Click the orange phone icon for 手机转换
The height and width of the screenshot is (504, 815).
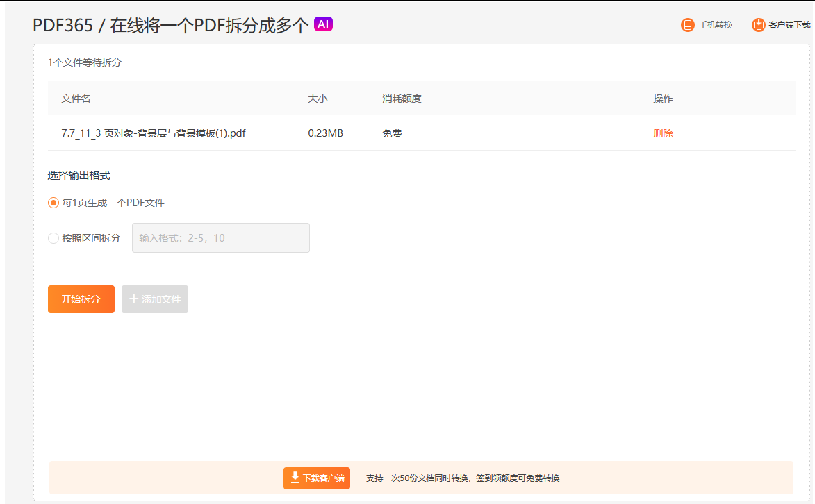coord(687,25)
